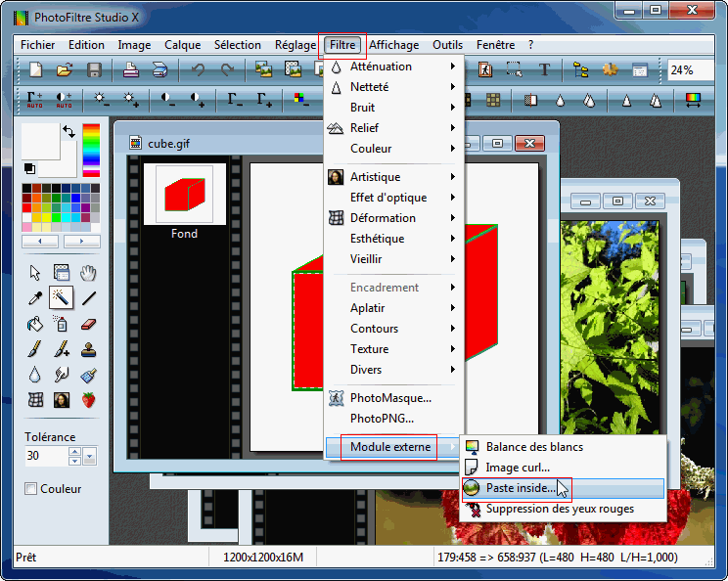Image resolution: width=728 pixels, height=581 pixels.
Task: Click the Gamma plus icon
Action: pyautogui.click(x=264, y=100)
